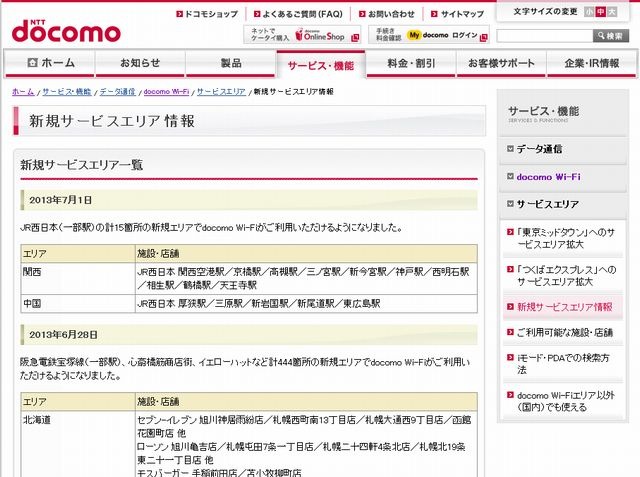Screen dimensions: 640x477
Task: Click the 新規サービスエリア一覧 section heading
Action: tap(82, 165)
